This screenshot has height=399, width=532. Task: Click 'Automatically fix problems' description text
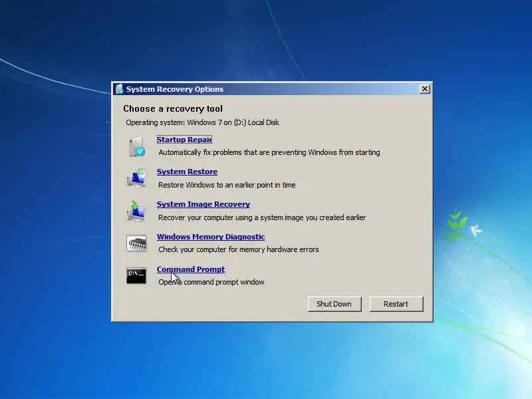(269, 153)
